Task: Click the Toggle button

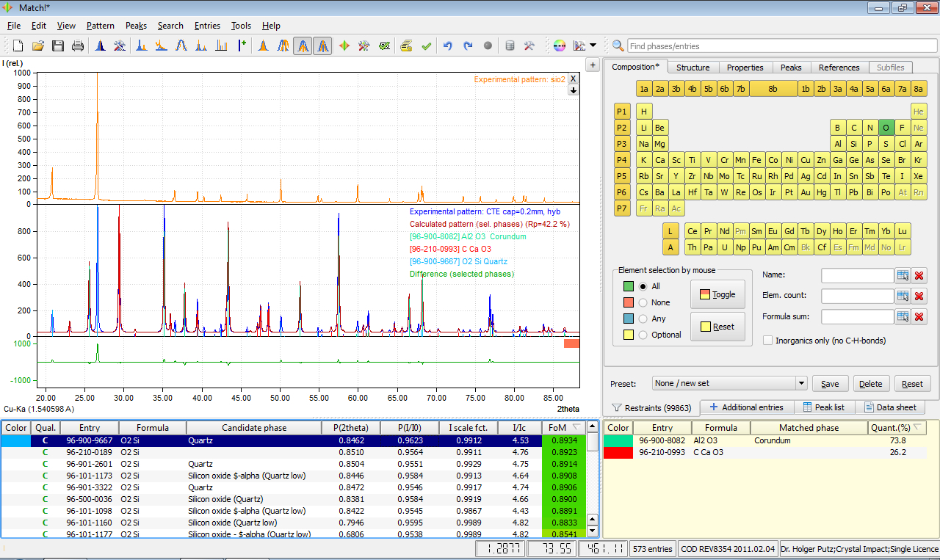Action: pos(717,294)
